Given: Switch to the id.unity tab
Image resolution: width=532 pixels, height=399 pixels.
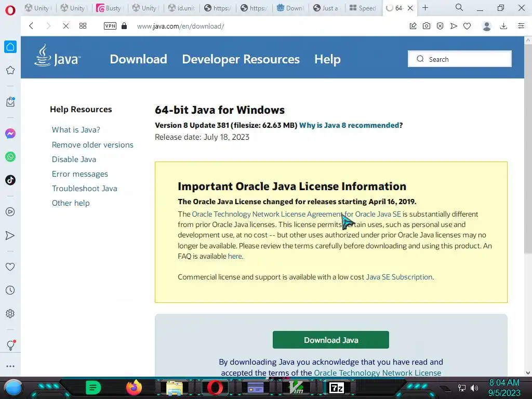Looking at the screenshot, I should point(181,8).
